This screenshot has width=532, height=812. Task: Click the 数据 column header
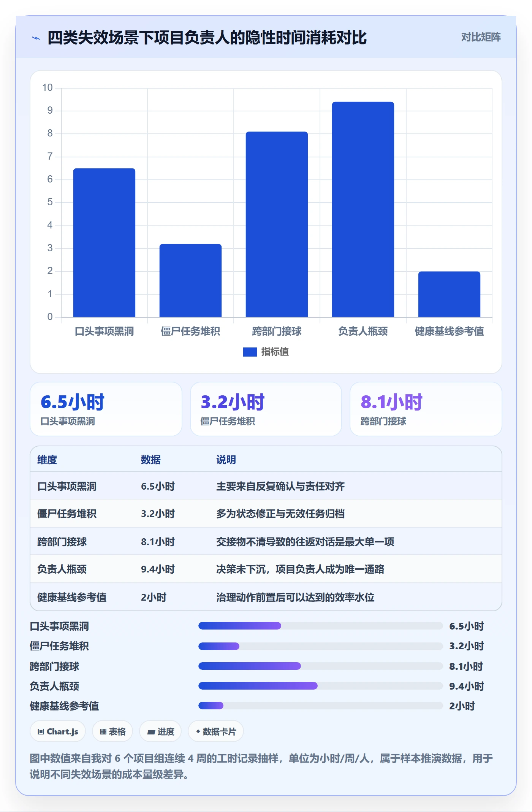tap(151, 460)
